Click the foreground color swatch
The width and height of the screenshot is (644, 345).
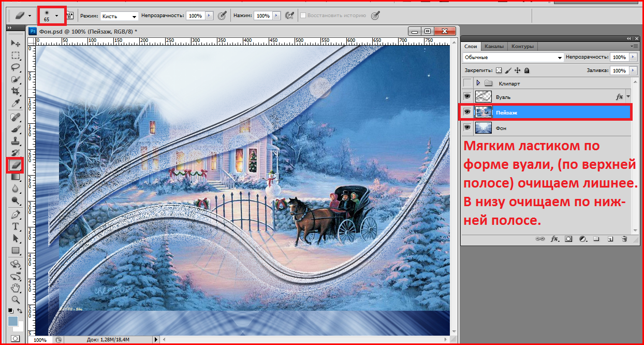13,321
